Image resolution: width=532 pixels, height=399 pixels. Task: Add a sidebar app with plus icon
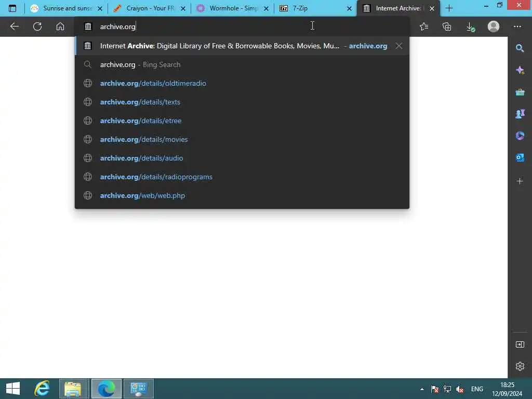[x=520, y=181]
